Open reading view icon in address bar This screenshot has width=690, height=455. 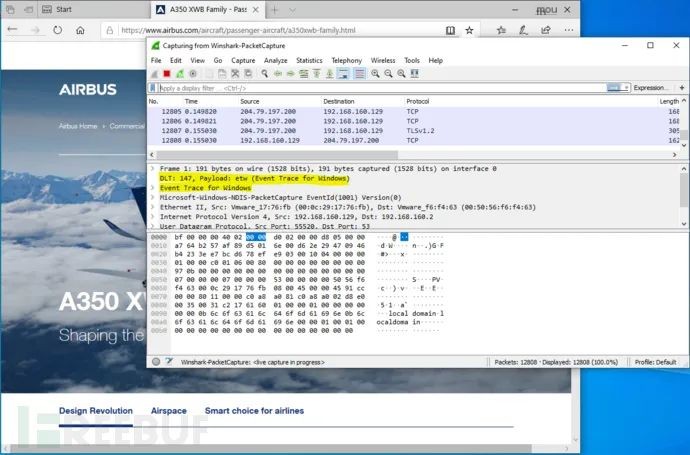[x=450, y=30]
